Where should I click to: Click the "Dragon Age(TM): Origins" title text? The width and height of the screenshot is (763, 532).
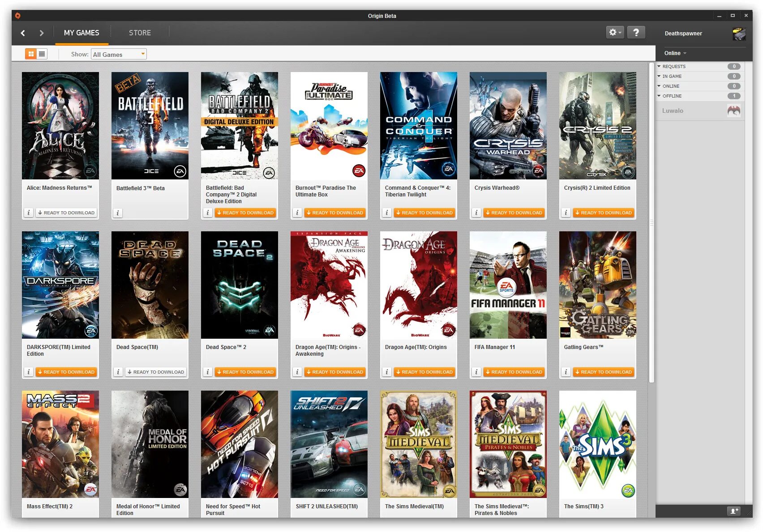click(x=416, y=347)
